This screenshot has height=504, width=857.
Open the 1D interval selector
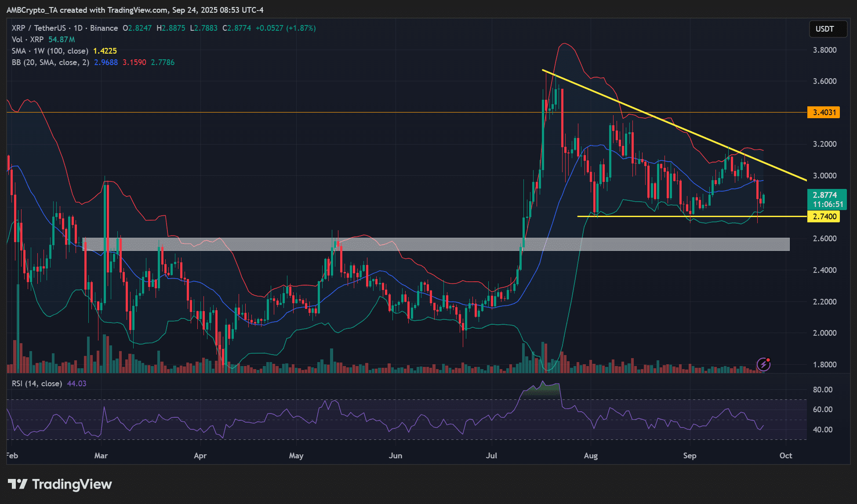[78, 28]
